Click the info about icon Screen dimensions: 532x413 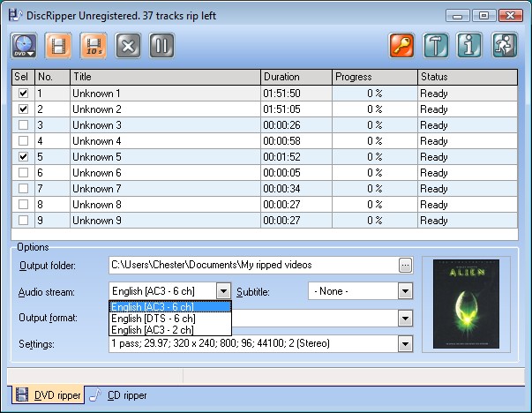click(471, 45)
